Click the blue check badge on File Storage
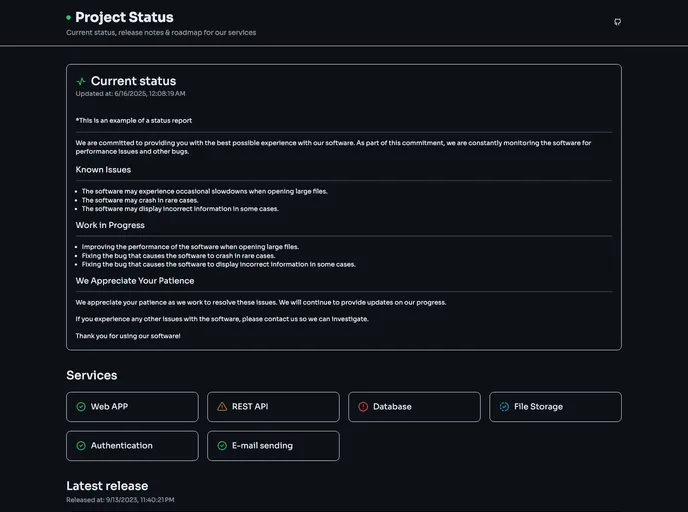688x512 pixels. click(x=504, y=407)
